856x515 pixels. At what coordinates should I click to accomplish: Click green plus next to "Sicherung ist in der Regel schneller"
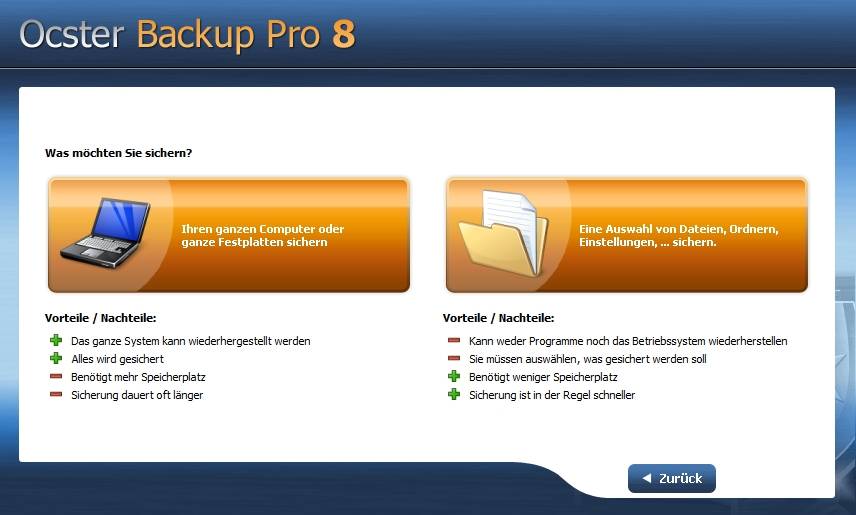[454, 394]
